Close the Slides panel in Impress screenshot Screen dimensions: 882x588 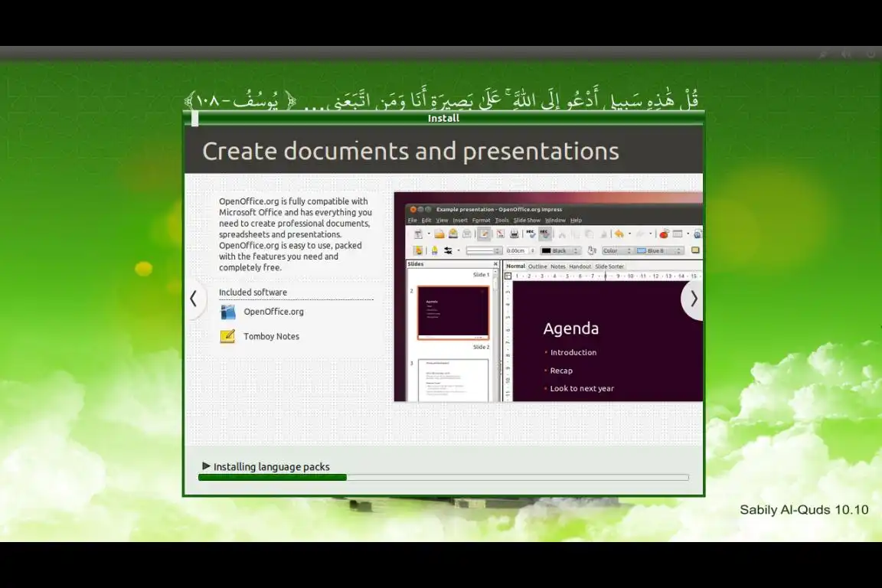(495, 264)
